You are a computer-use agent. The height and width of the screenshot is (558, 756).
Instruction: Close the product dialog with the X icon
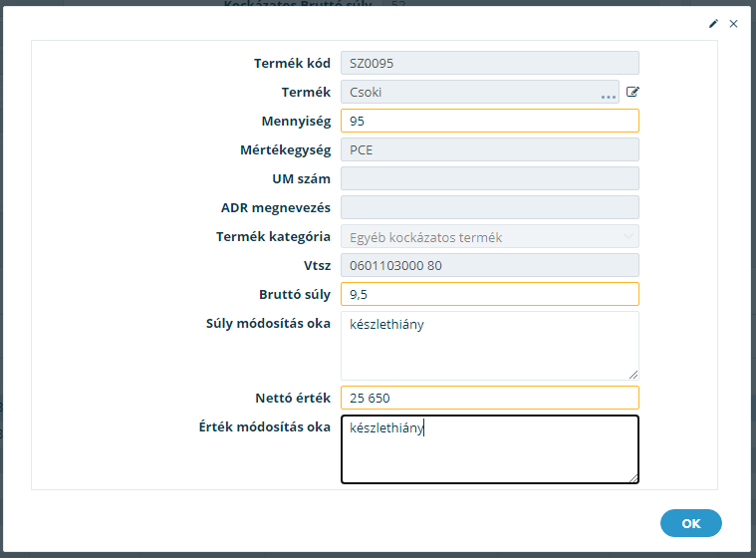click(733, 24)
